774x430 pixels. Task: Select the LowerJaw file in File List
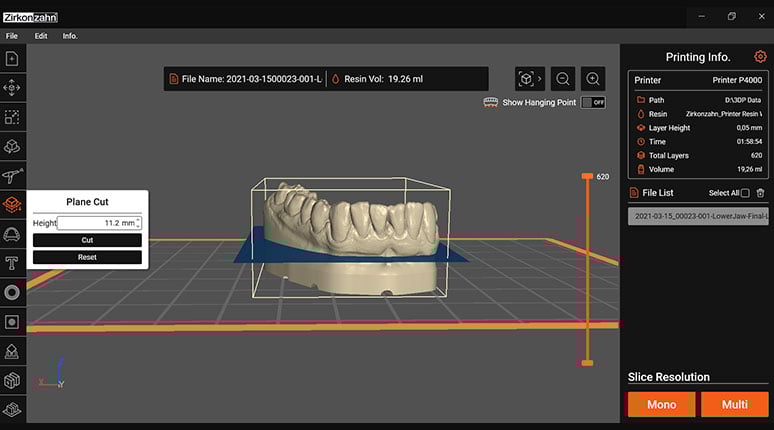point(696,216)
